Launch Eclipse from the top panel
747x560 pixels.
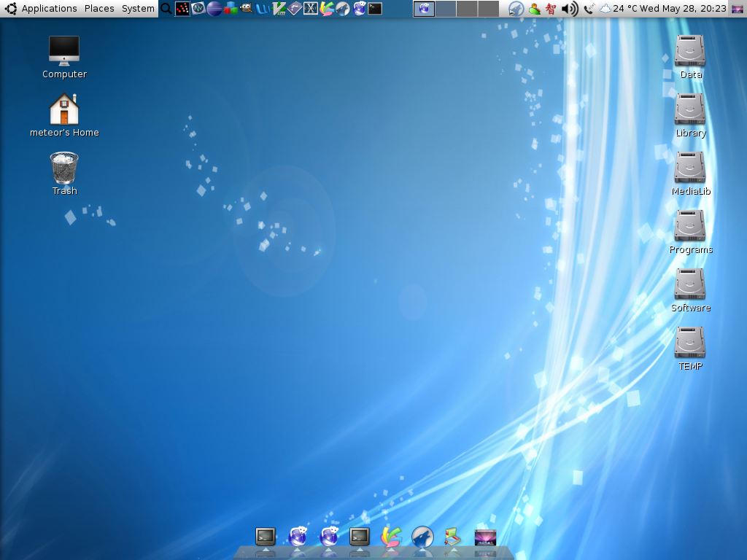(x=214, y=9)
